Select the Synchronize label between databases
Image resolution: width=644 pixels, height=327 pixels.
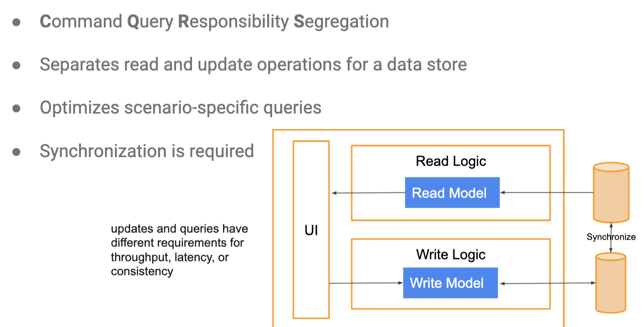tap(611, 237)
